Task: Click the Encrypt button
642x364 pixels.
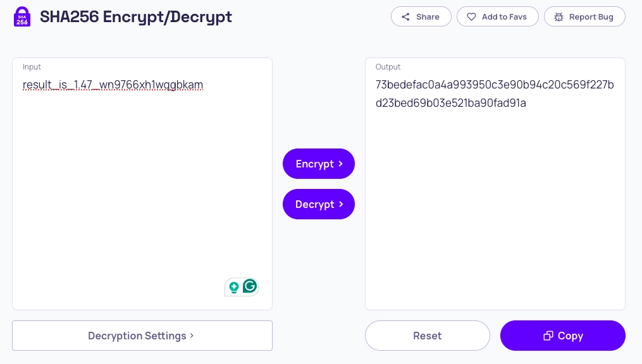Action: [319, 164]
